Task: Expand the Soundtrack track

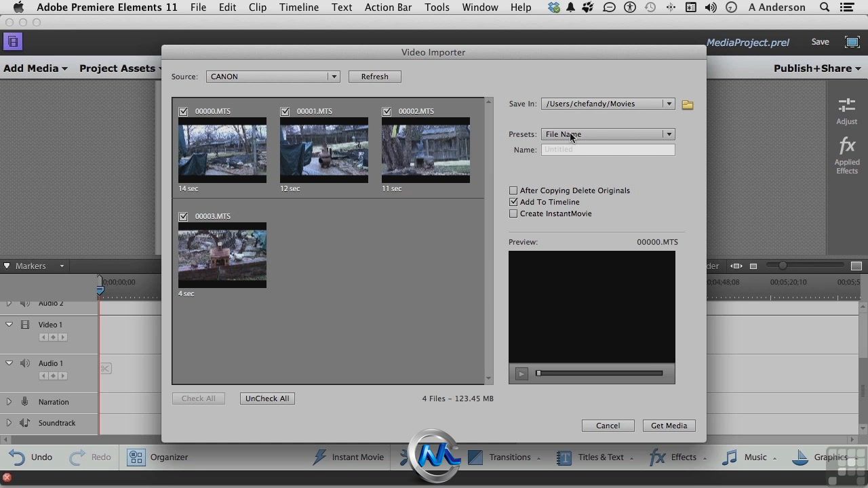Action: (x=9, y=423)
